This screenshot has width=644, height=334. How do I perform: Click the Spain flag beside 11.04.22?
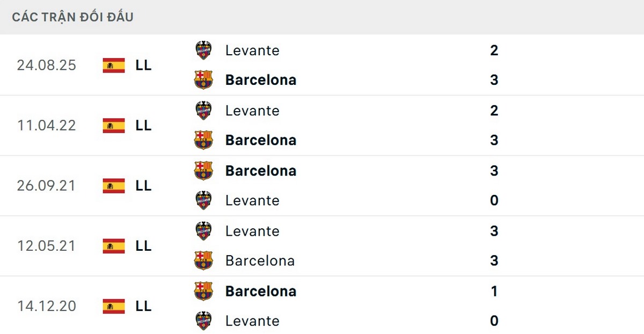113,126
